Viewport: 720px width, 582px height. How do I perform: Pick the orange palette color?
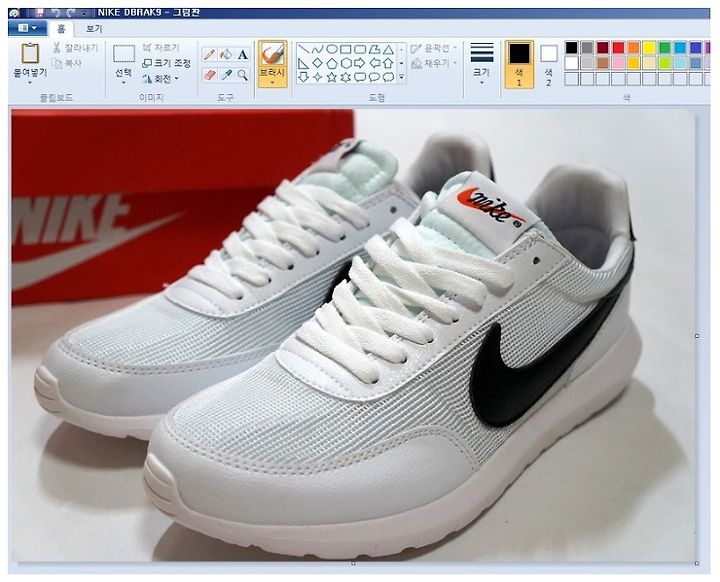(x=634, y=48)
